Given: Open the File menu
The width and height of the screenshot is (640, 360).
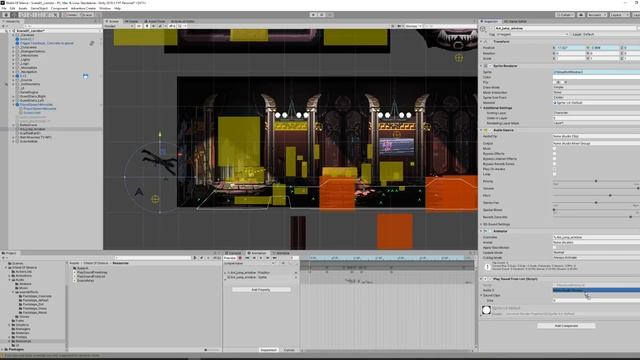Looking at the screenshot, I should coord(4,8).
